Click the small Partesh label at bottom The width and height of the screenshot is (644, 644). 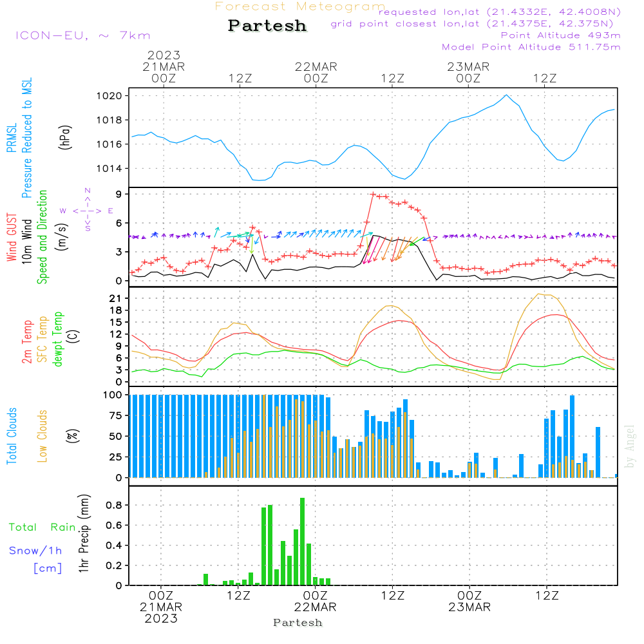[298, 623]
